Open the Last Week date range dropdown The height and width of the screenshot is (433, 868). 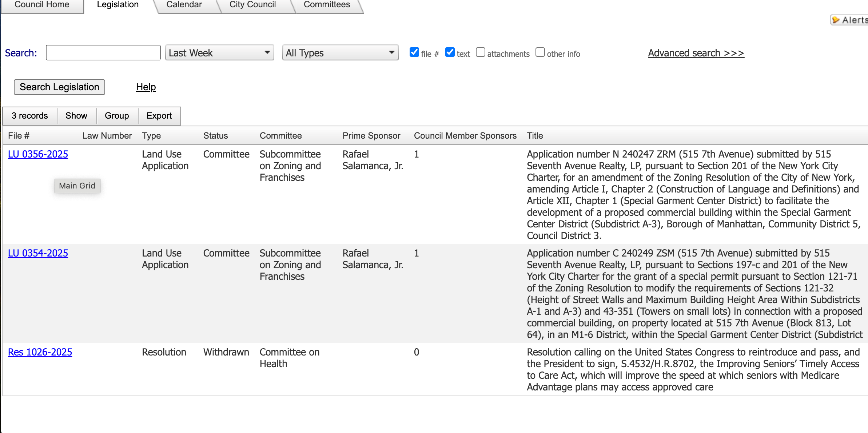tap(219, 53)
